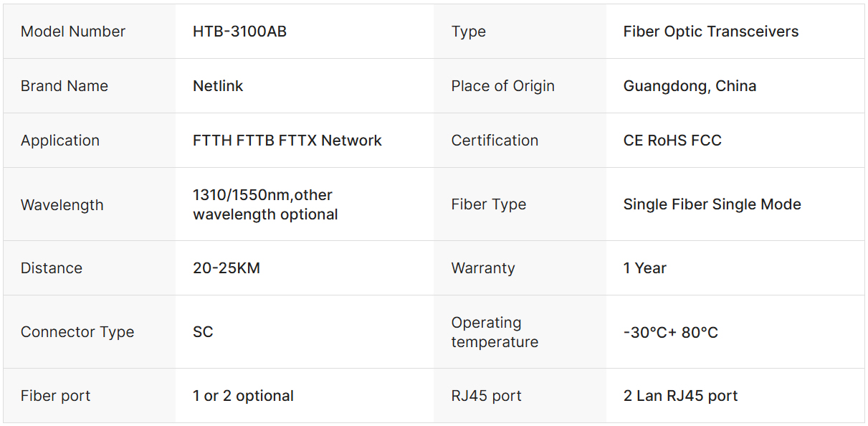Screen dimensions: 868x426
Task: Click the CE RoHS FCC certification value
Action: pyautogui.click(x=672, y=141)
